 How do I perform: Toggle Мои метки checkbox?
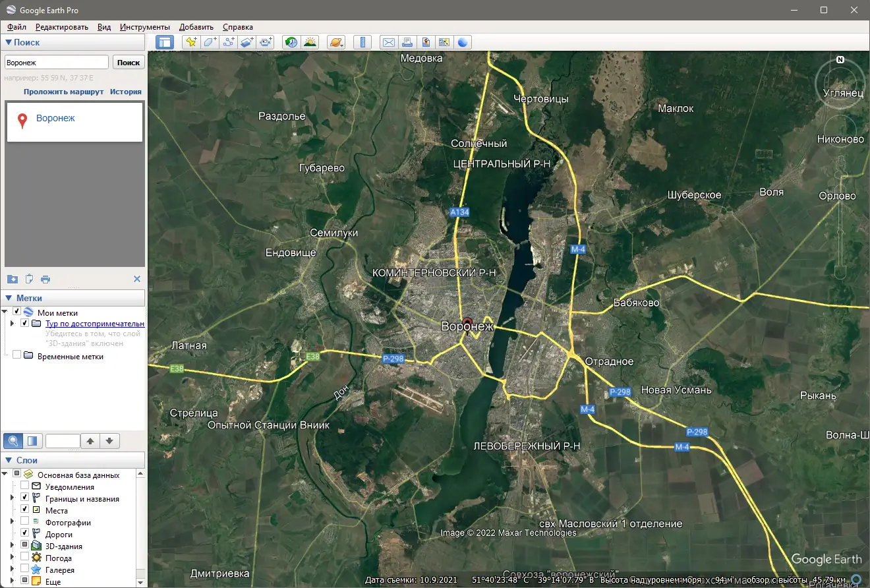17,312
